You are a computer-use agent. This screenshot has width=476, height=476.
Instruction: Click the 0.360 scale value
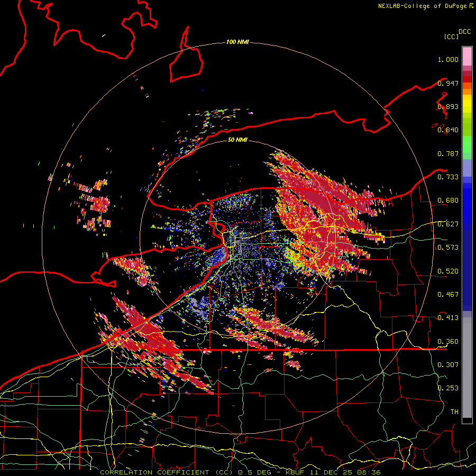[448, 342]
